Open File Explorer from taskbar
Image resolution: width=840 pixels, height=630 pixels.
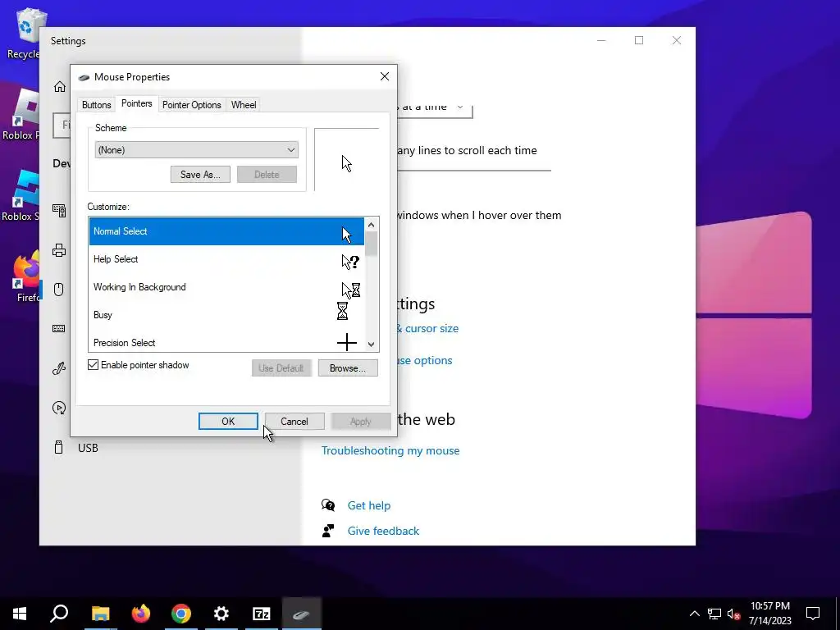coord(100,614)
